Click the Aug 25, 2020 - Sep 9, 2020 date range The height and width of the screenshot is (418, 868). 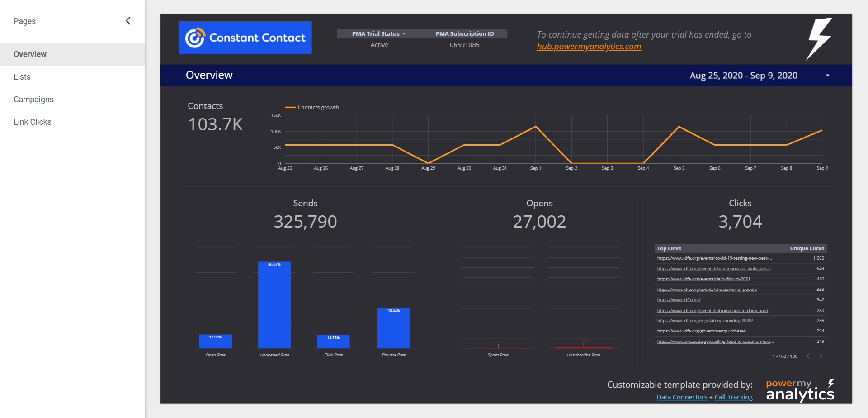[744, 76]
